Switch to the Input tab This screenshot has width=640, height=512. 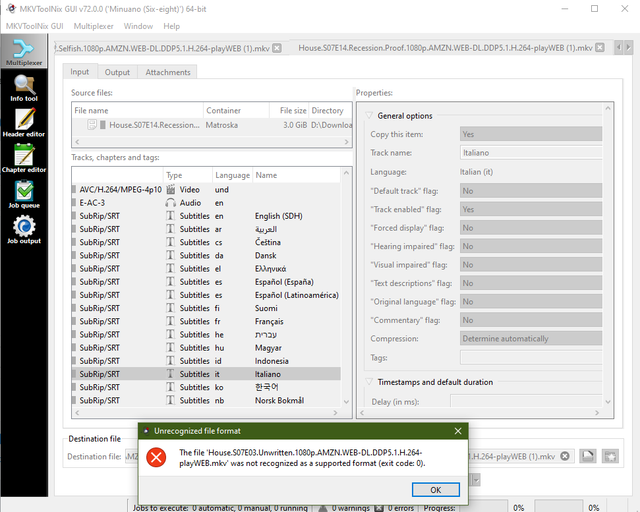pyautogui.click(x=80, y=71)
